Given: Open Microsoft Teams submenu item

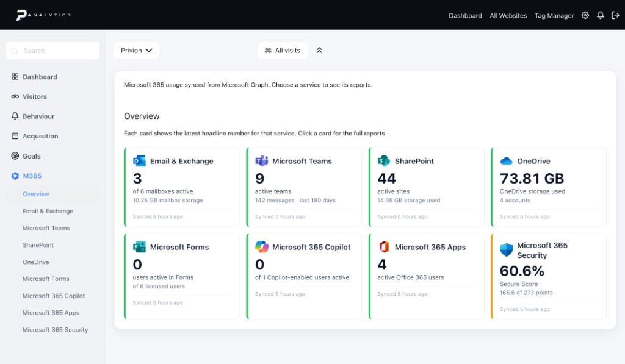Looking at the screenshot, I should 46,228.
